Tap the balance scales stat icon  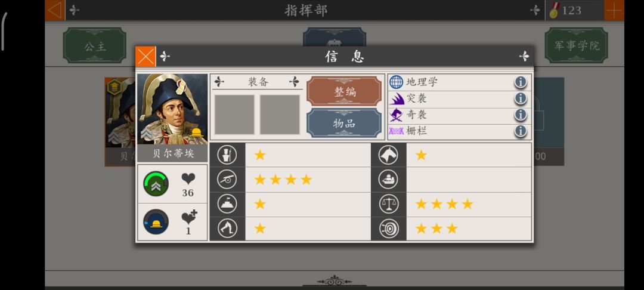click(x=389, y=204)
